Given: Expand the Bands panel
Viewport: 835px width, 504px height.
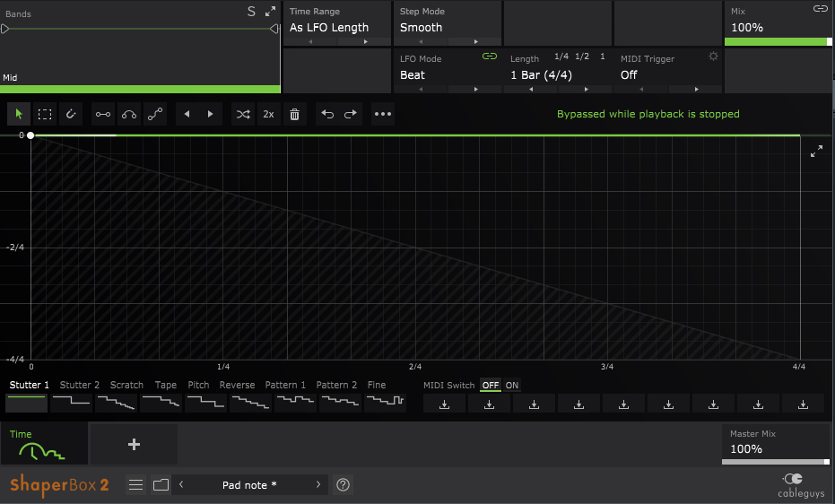Looking at the screenshot, I should pyautogui.click(x=271, y=11).
